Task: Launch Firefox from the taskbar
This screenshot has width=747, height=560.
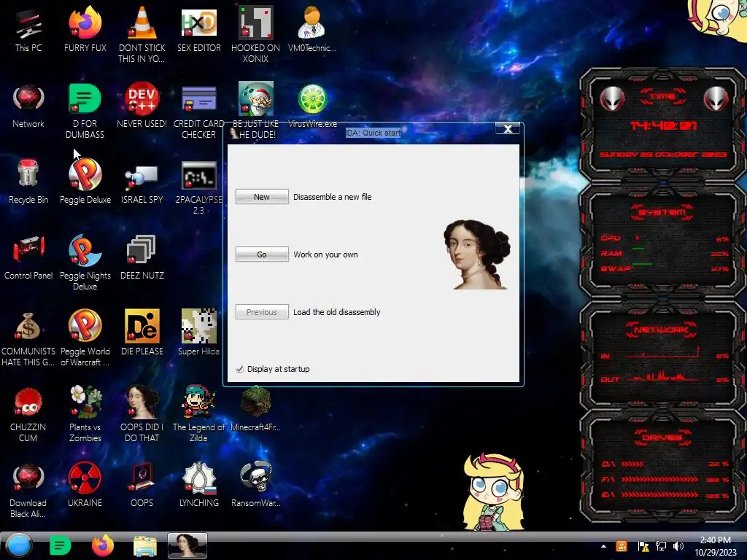Action: [x=102, y=545]
